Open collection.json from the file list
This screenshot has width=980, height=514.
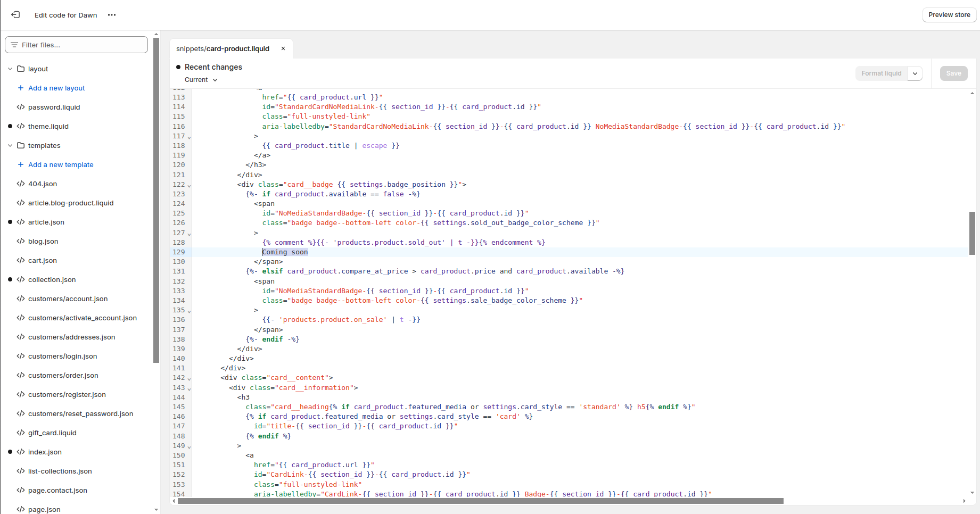52,279
